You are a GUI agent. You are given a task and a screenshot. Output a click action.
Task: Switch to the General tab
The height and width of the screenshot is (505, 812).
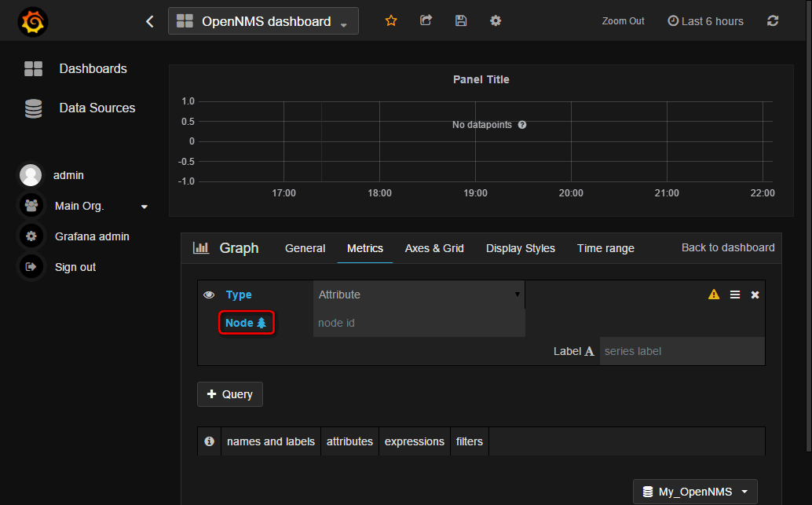coord(305,249)
